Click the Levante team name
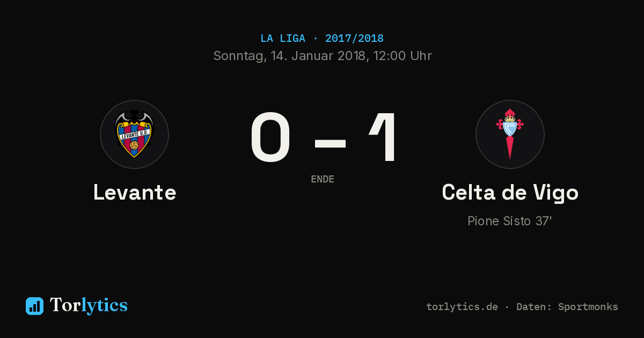Image resolution: width=644 pixels, height=338 pixels. [x=135, y=192]
